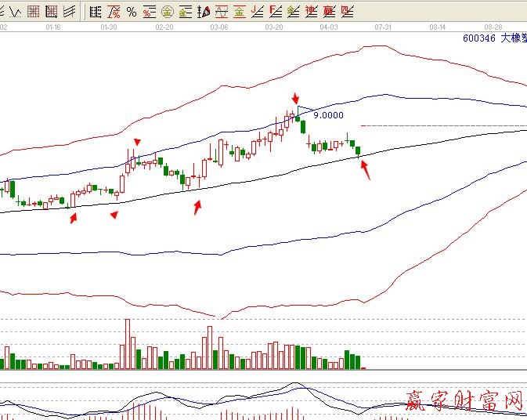Click the 02-20 date label
Viewport: 527px width, 420px height.
[x=164, y=27]
